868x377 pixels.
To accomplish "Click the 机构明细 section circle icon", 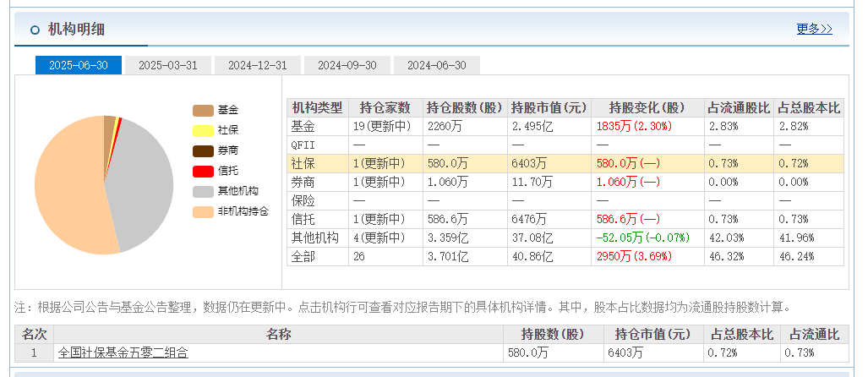I will pos(35,30).
